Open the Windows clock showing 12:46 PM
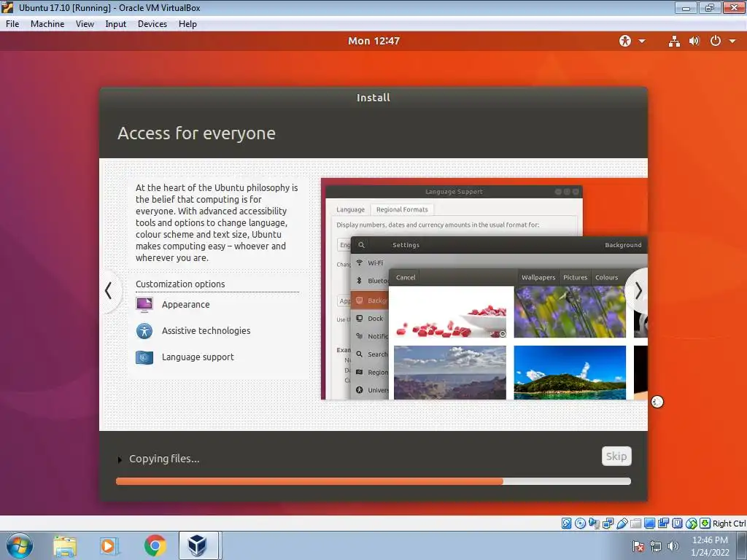 click(709, 546)
